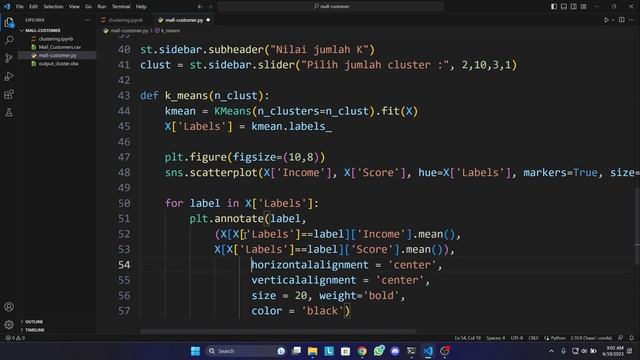Viewport: 640px width, 360px height.
Task: Open File Explorer from taskbar
Action: click(313, 351)
